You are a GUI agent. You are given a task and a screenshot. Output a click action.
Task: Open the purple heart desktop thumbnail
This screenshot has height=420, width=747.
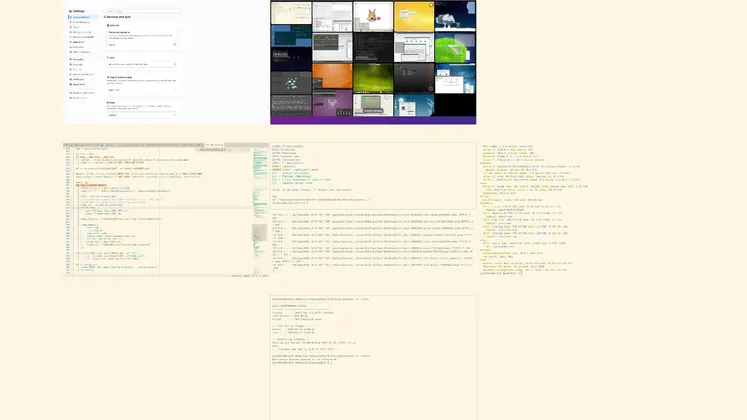[x=332, y=104]
